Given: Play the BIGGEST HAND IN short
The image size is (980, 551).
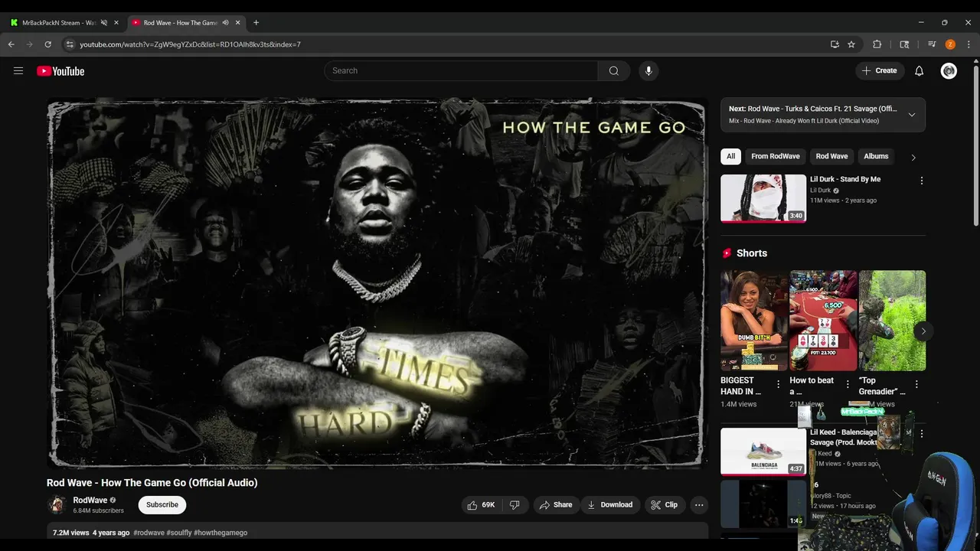Looking at the screenshot, I should coord(753,321).
